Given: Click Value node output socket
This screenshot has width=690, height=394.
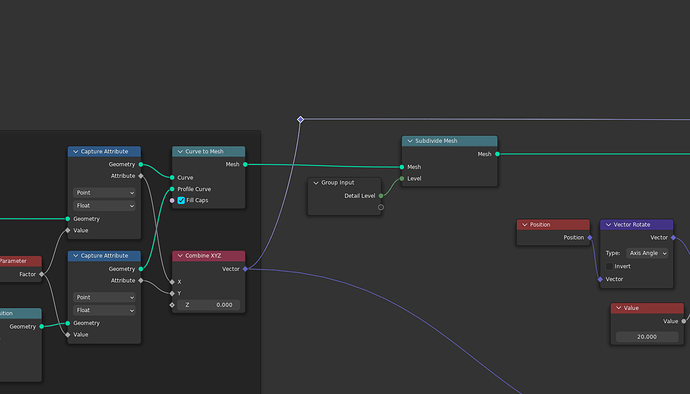Looking at the screenshot, I should coord(683,321).
